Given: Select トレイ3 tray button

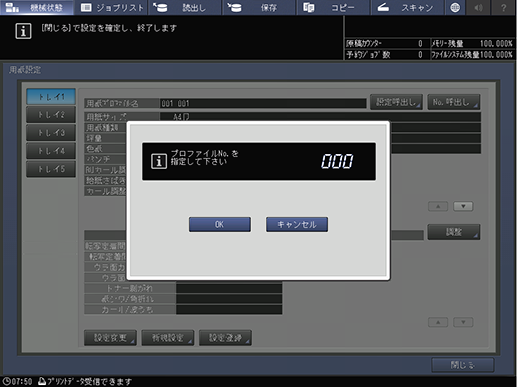Looking at the screenshot, I should 51,133.
